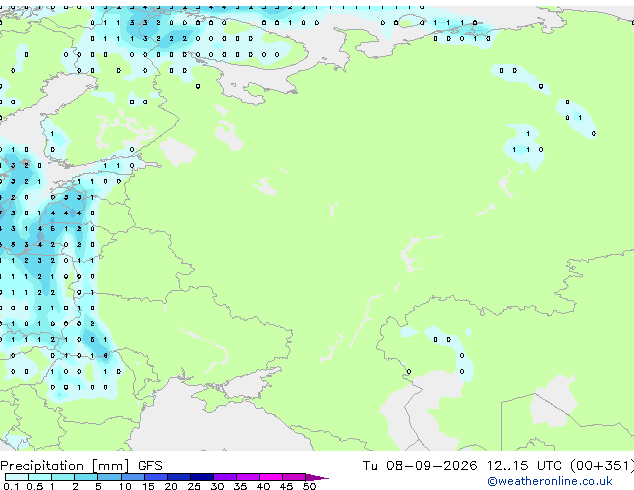Click the 0.1–0.5 mm lightest cyan legend swatch
634x490 pixels.
click(x=17, y=477)
